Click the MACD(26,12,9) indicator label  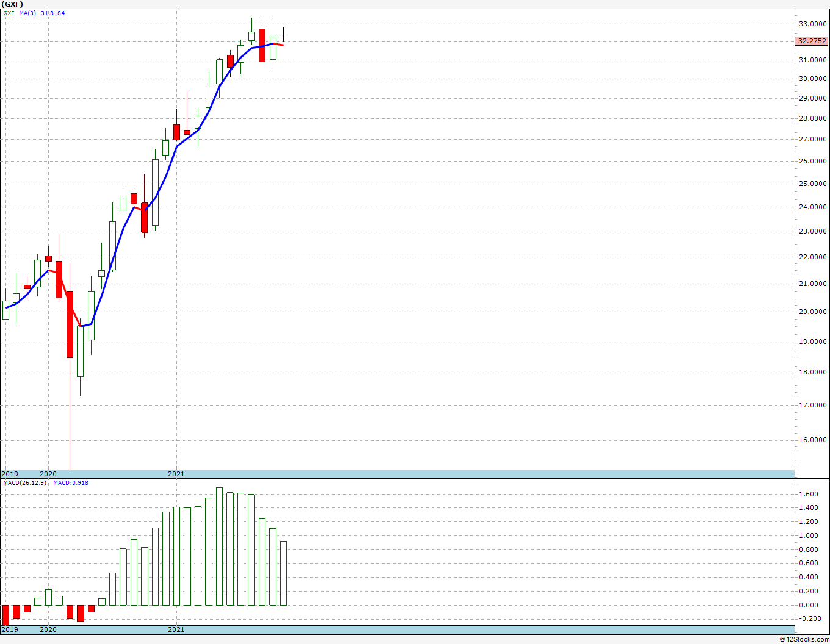tap(24, 483)
